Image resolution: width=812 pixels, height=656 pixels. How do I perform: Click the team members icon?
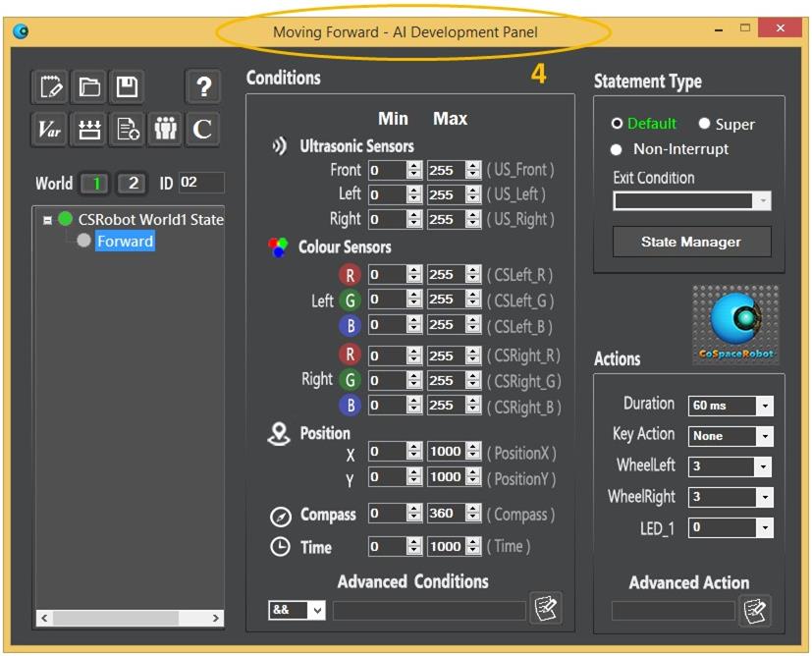coord(165,130)
